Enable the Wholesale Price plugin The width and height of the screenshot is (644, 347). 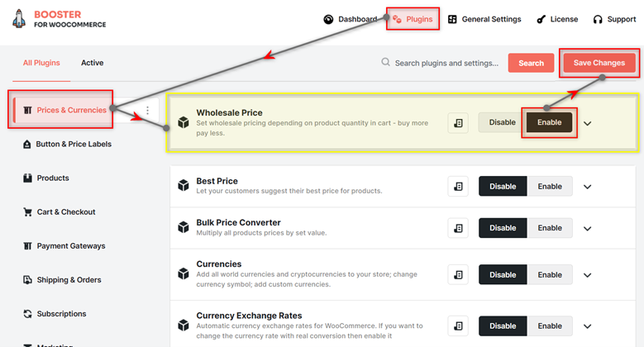pyautogui.click(x=549, y=122)
